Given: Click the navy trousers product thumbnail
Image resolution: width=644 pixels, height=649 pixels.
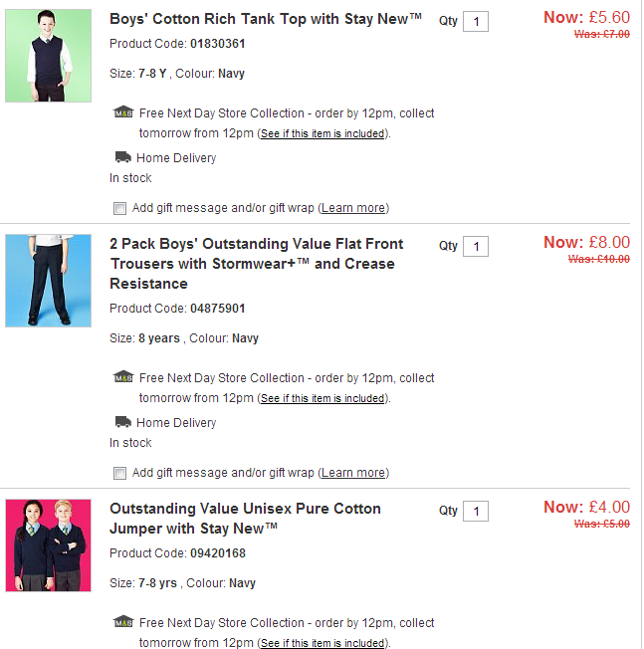Looking at the screenshot, I should tap(48, 281).
